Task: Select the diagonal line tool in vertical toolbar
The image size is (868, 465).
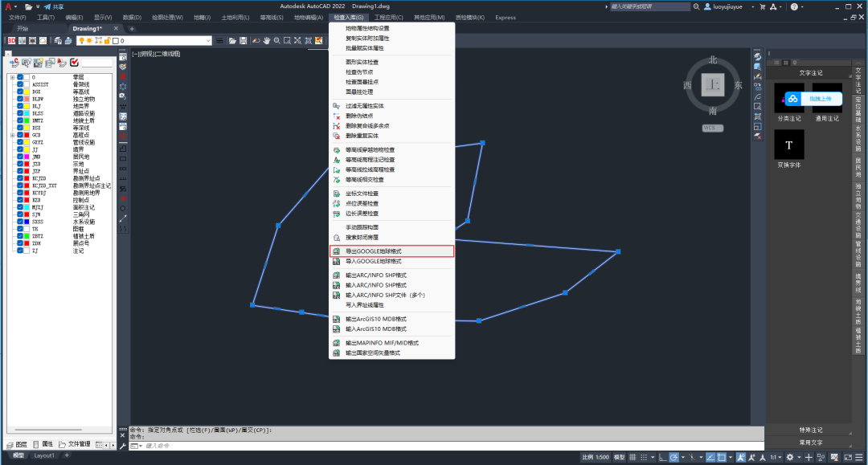Action: pos(123,218)
